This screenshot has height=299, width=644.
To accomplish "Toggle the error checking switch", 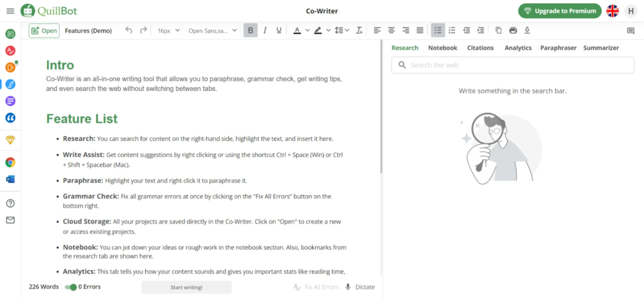I will tap(70, 287).
